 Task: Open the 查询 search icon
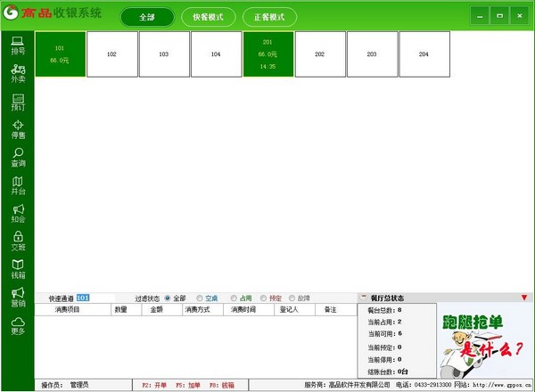(x=18, y=158)
